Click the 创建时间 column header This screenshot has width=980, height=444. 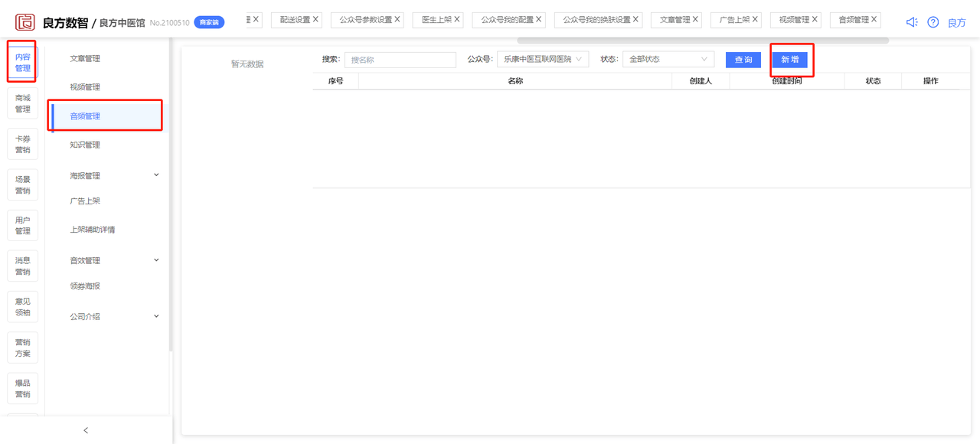(x=786, y=81)
